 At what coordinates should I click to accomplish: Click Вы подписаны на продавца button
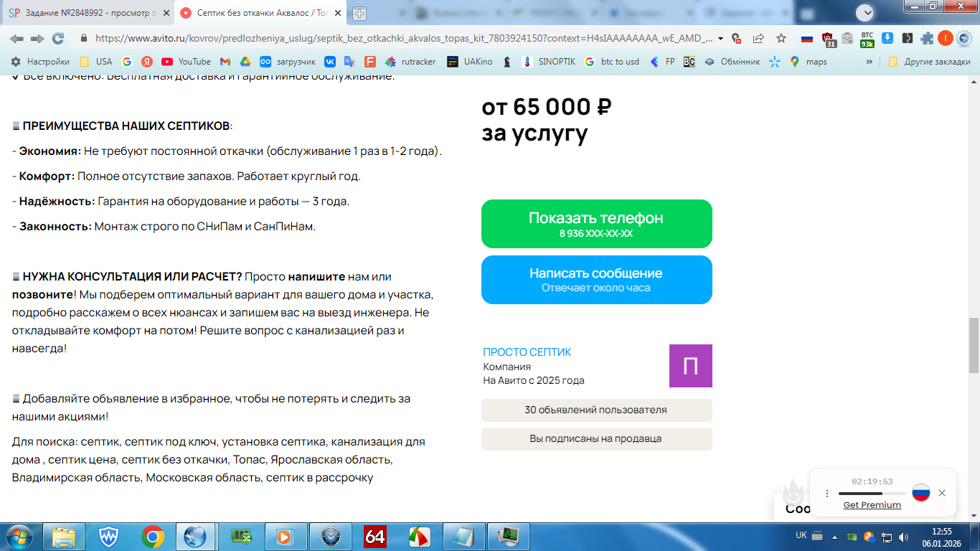pyautogui.click(x=597, y=439)
